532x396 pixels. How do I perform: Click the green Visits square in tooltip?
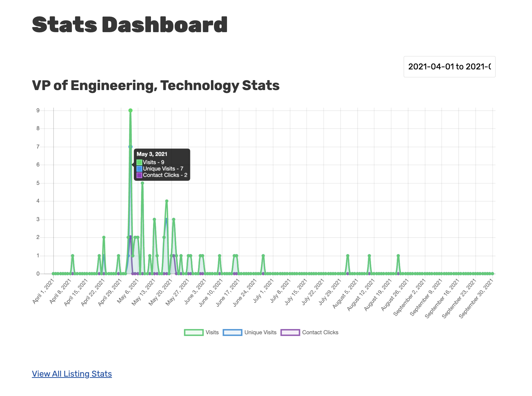(139, 162)
